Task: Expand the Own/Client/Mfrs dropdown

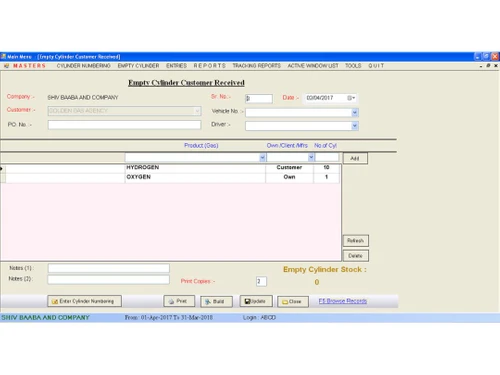Action: pos(311,157)
